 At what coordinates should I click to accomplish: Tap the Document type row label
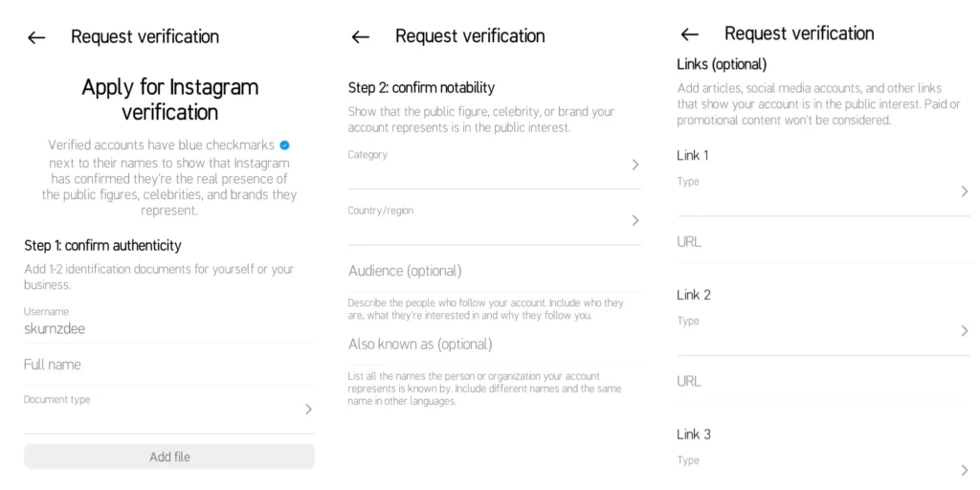click(x=57, y=400)
